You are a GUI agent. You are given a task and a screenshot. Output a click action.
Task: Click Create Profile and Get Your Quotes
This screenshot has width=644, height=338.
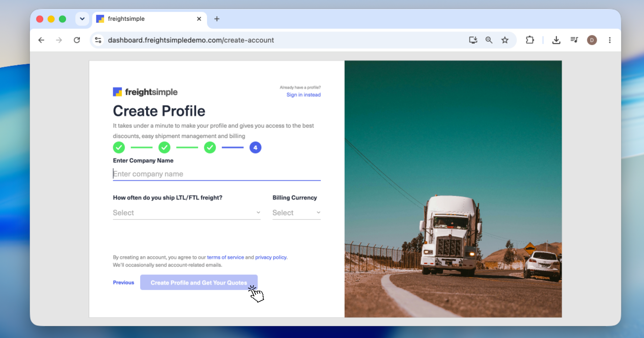point(199,282)
